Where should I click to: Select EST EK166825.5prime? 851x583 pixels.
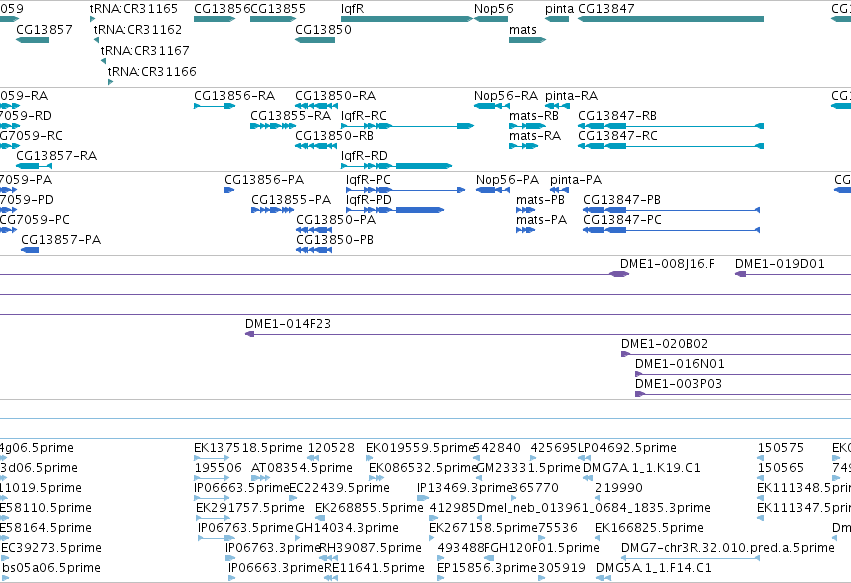[598, 538]
